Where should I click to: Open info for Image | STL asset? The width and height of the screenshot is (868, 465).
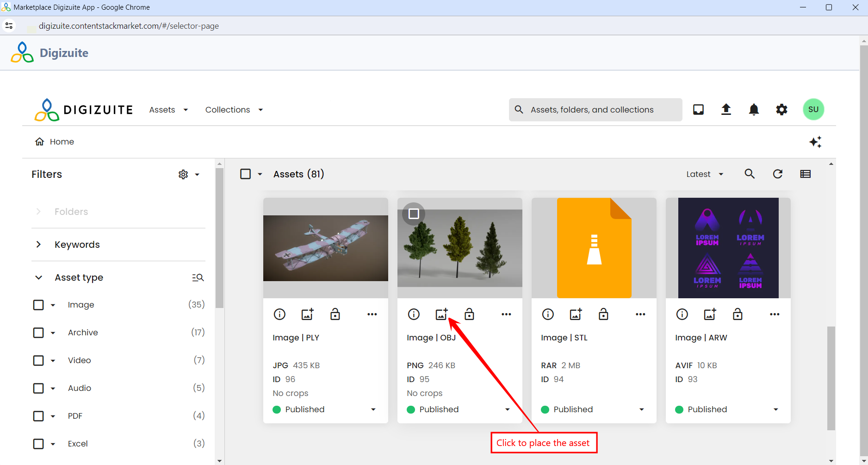(x=548, y=314)
